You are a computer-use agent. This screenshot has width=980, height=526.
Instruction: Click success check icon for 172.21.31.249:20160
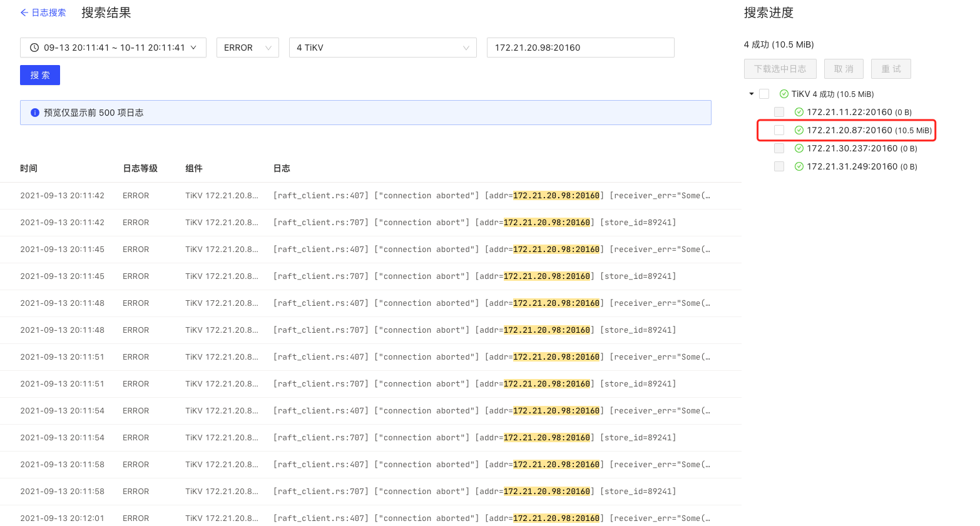(x=799, y=166)
